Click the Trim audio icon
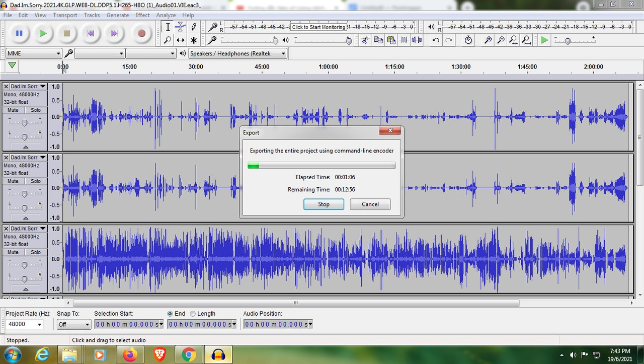 point(404,40)
